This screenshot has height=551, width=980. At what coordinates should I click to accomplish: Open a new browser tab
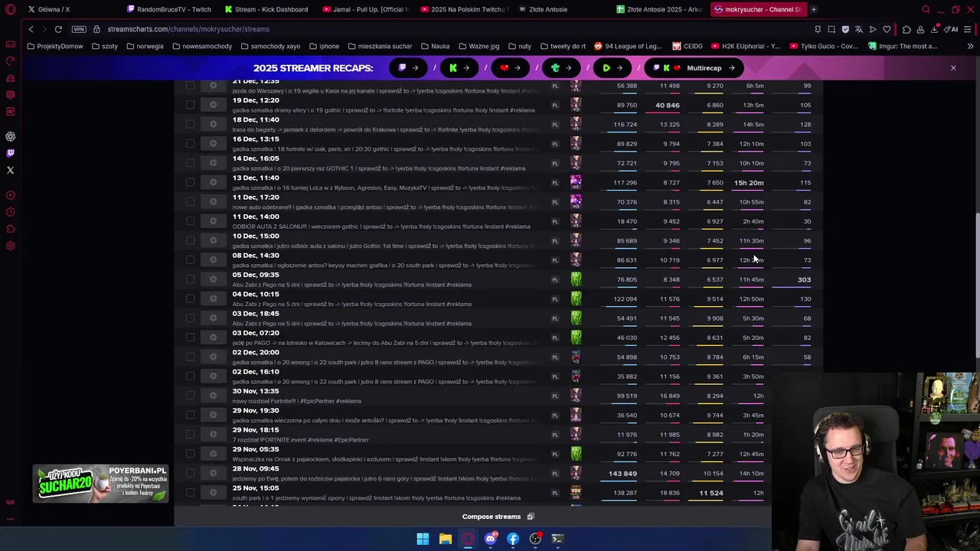coord(814,9)
